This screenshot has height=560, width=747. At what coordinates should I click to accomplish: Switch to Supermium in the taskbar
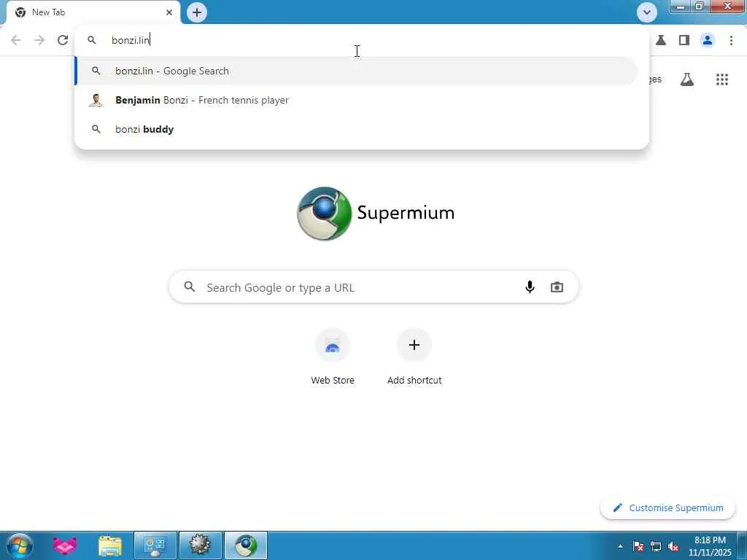pos(246,545)
